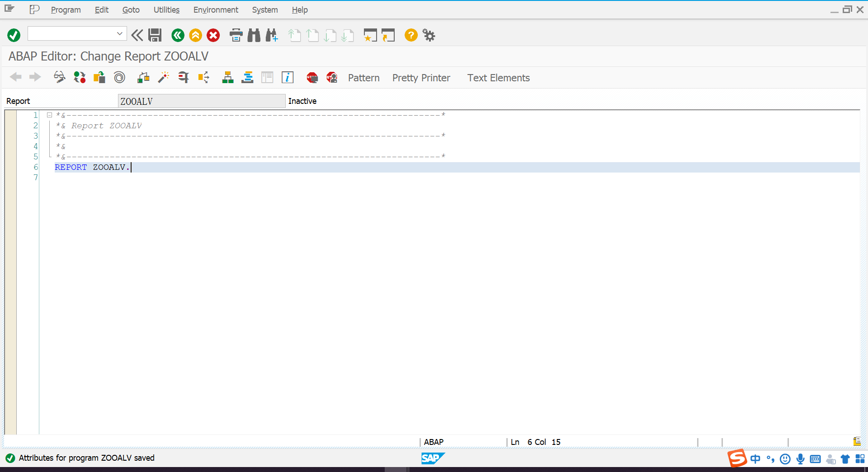868x472 pixels.
Task: Activate the report using the magic wand icon
Action: (x=163, y=77)
